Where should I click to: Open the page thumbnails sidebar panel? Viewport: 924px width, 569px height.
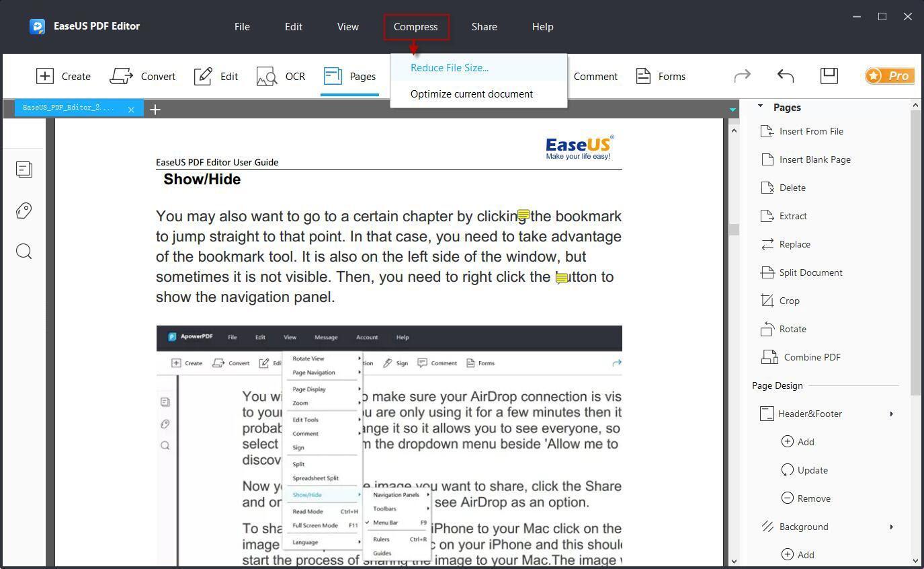tap(24, 169)
